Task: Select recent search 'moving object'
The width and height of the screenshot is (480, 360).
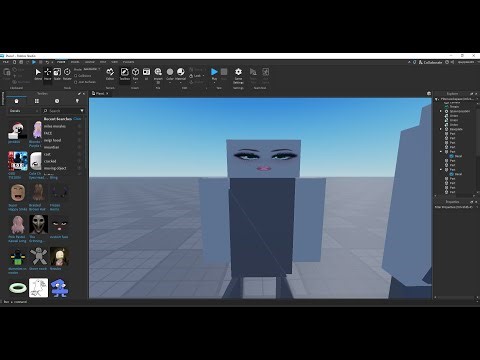Action: [55, 168]
